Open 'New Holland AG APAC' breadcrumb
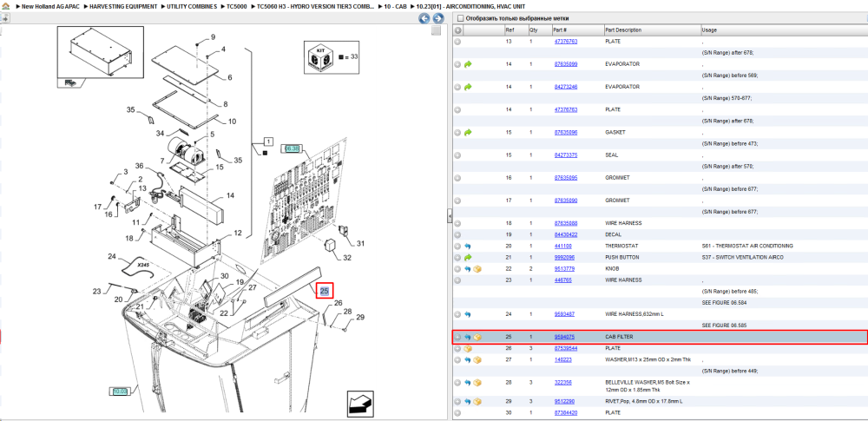The width and height of the screenshot is (868, 421). (50, 6)
